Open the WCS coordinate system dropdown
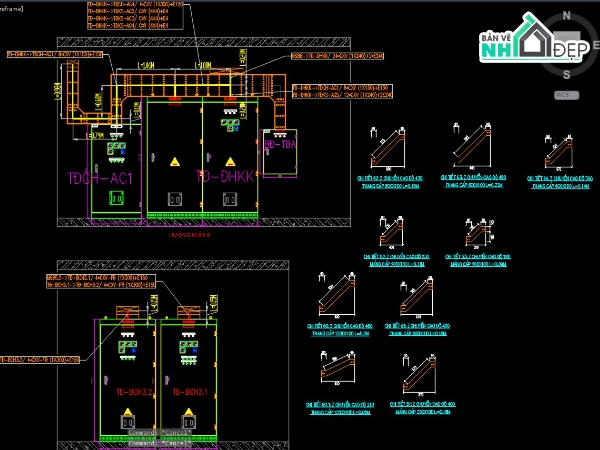 pyautogui.click(x=566, y=94)
